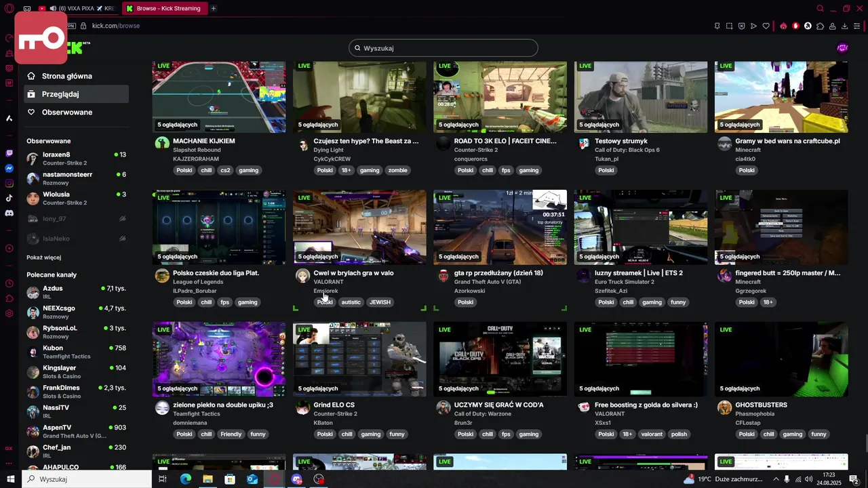Screen dimensions: 868x488
Task: Open Twitch in the Opera sidebar
Action: pyautogui.click(x=9, y=153)
